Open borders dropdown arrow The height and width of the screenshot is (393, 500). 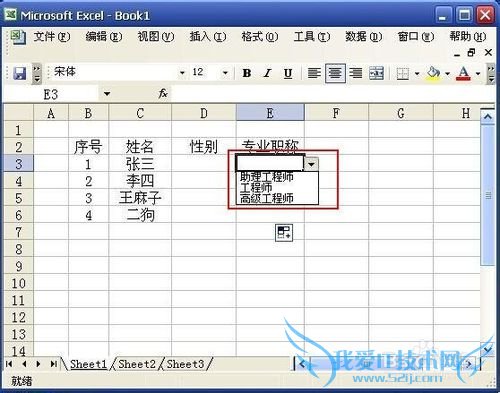pyautogui.click(x=417, y=73)
